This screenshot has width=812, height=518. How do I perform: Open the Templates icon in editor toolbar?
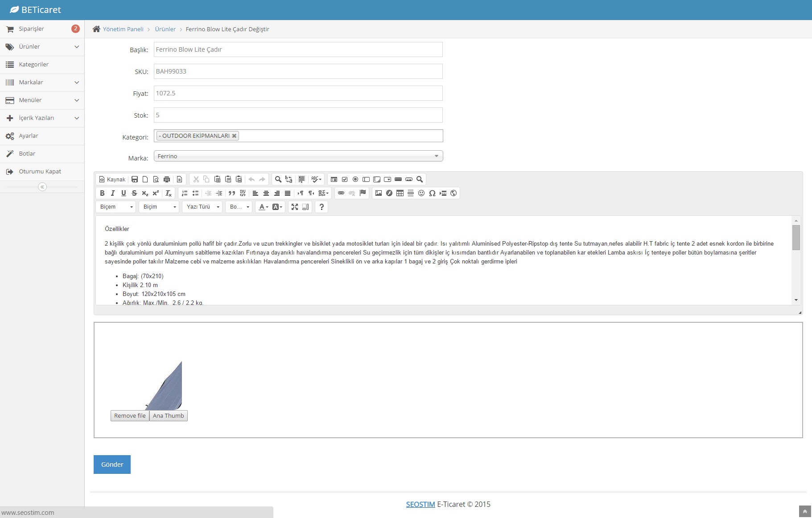point(180,179)
